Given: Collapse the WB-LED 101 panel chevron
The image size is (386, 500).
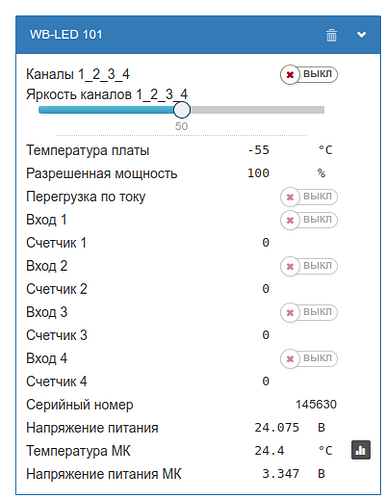Looking at the screenshot, I should (362, 34).
